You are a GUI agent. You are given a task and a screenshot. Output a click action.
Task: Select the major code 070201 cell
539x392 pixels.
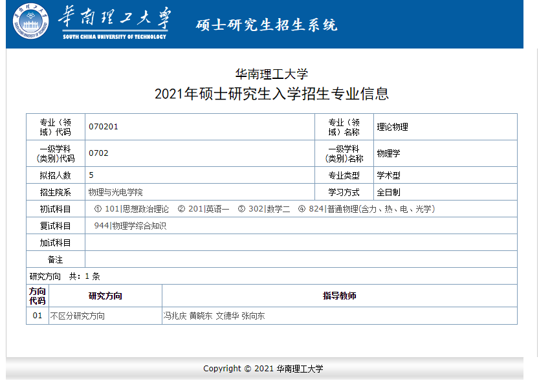[200, 127]
